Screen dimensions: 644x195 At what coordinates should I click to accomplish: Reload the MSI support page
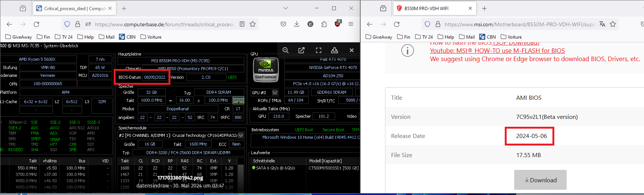pos(397,24)
